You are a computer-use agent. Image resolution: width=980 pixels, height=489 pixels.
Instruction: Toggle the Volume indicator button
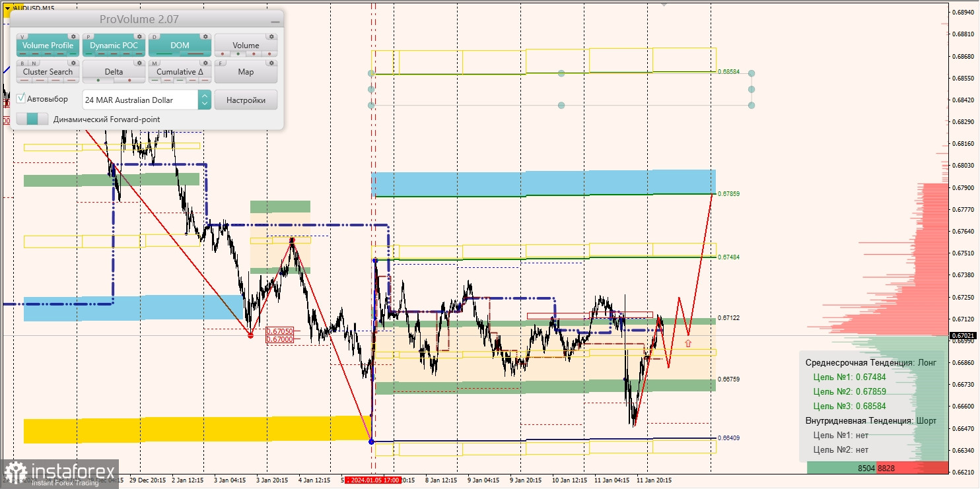[246, 46]
